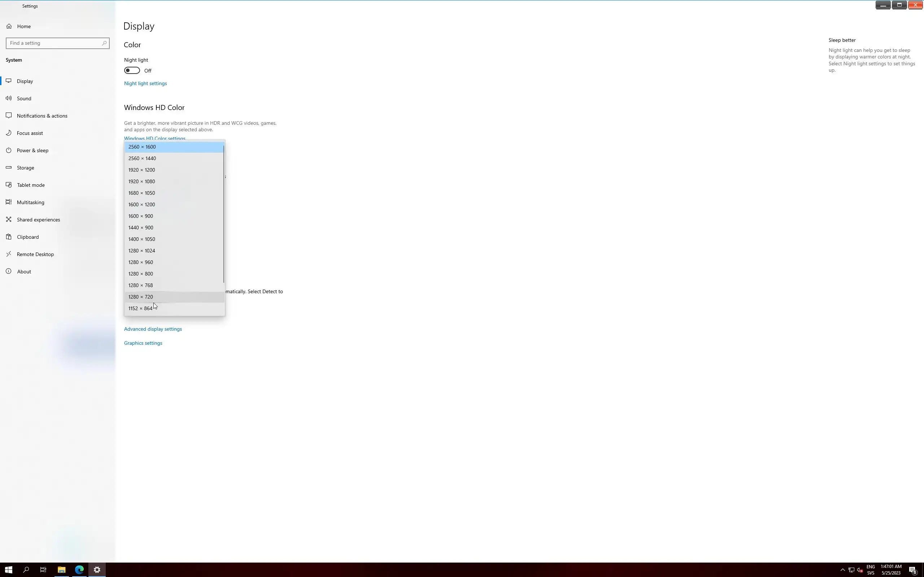Click the Home house icon
Image resolution: width=924 pixels, height=577 pixels.
(x=9, y=26)
